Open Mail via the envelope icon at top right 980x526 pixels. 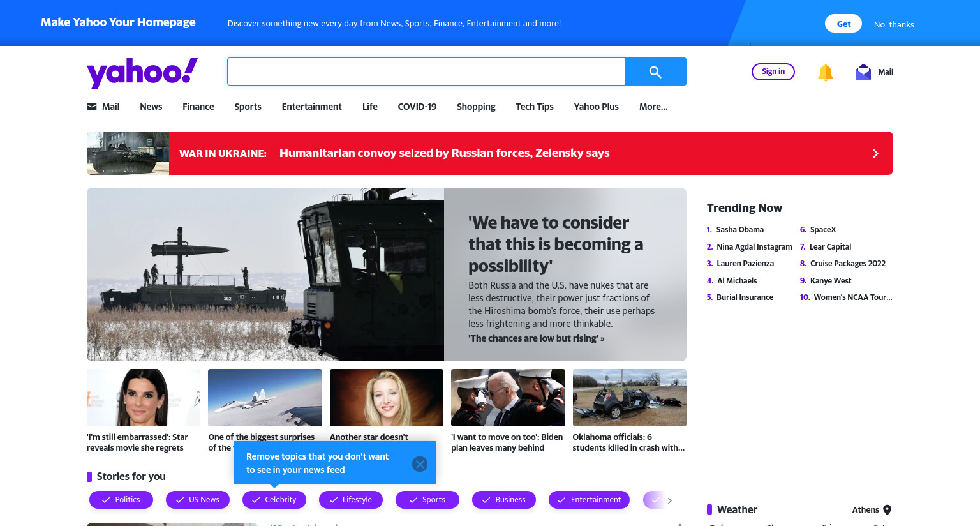[863, 72]
